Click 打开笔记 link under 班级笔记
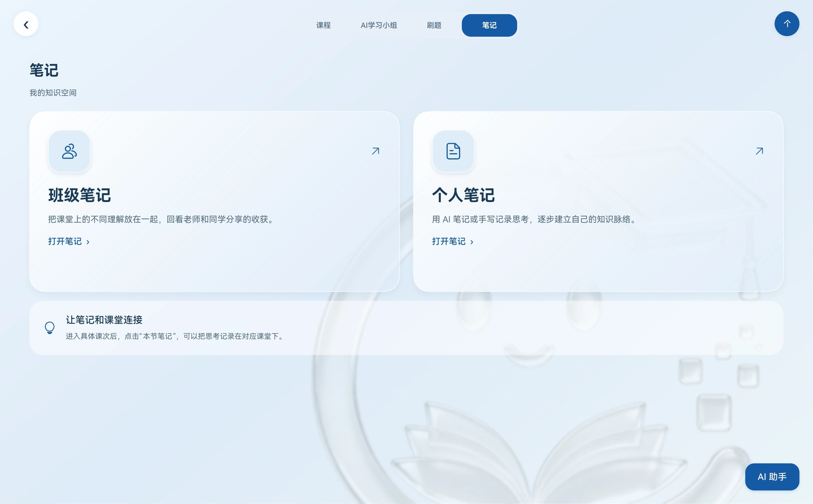The width and height of the screenshot is (813, 504). (69, 241)
